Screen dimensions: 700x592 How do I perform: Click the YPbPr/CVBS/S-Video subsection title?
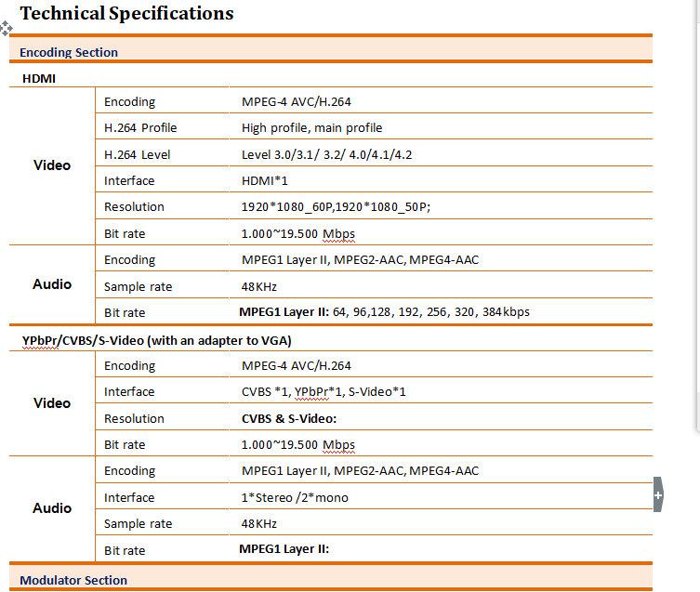(x=167, y=340)
